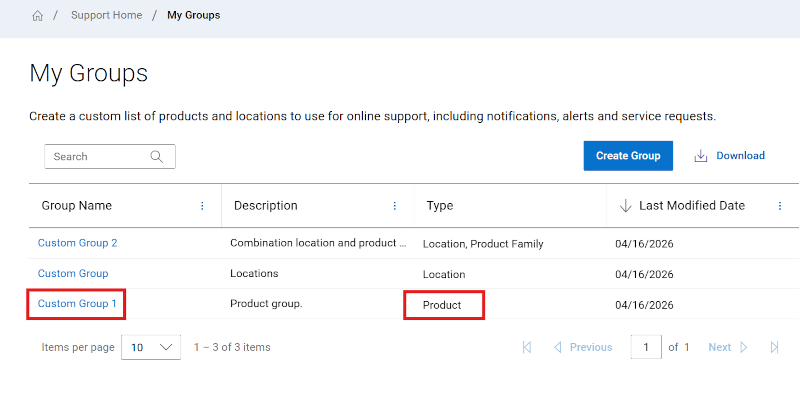Select 'Location, Product Family' type cell
This screenshot has height=396, width=800.
[x=483, y=244]
